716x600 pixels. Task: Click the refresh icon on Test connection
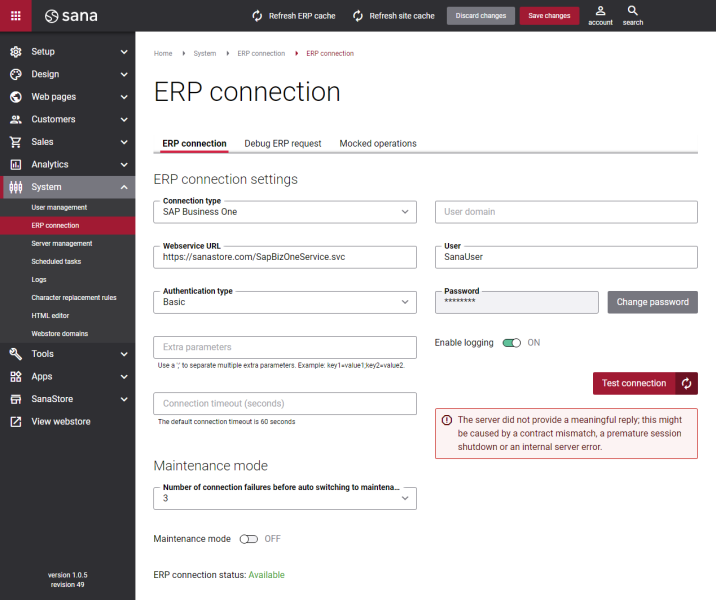tap(686, 383)
